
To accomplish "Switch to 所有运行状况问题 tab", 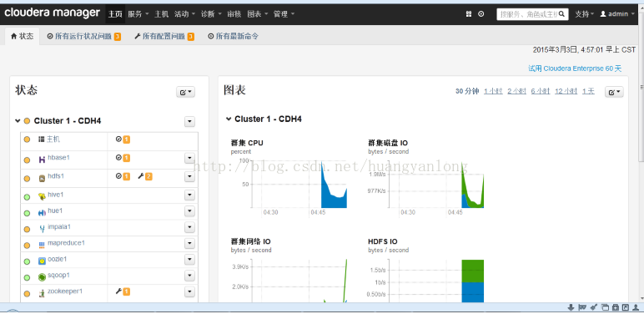I will pyautogui.click(x=83, y=37).
